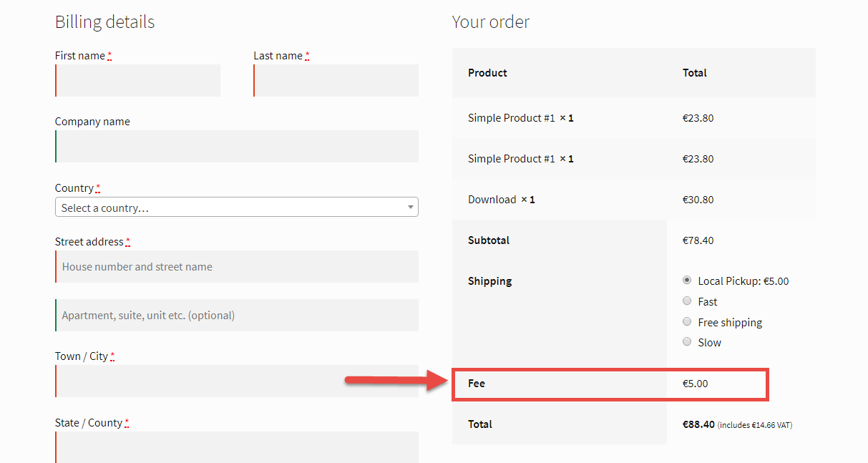
Task: Click the Billing details heading
Action: [104, 22]
